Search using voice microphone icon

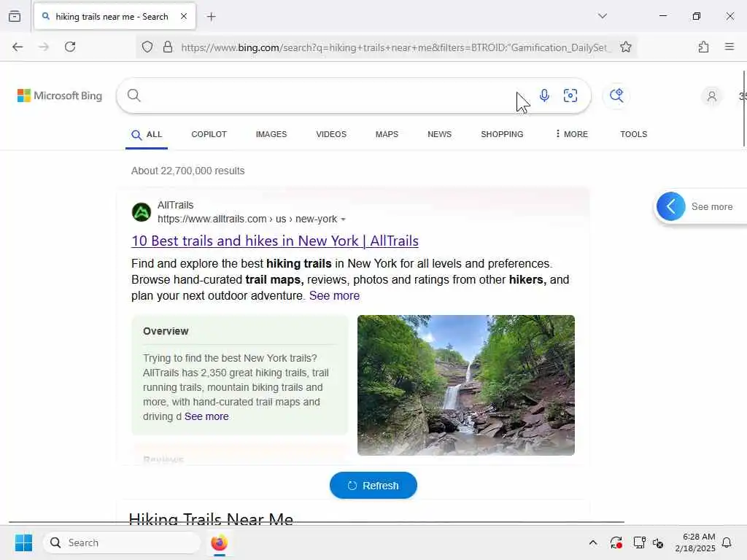coord(544,96)
